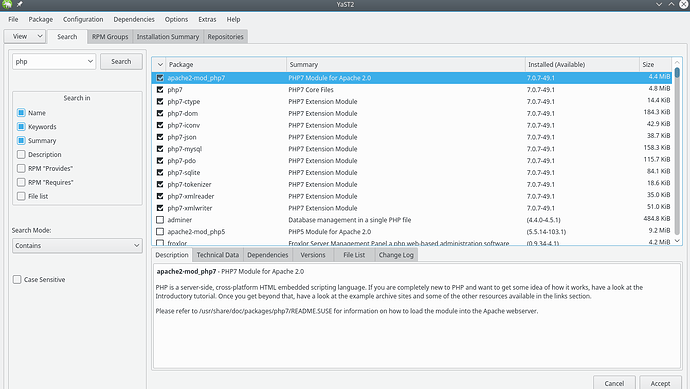Viewport: 690px width, 389px height.
Task: Expand the Search Mode Contains dropdown
Action: point(77,246)
